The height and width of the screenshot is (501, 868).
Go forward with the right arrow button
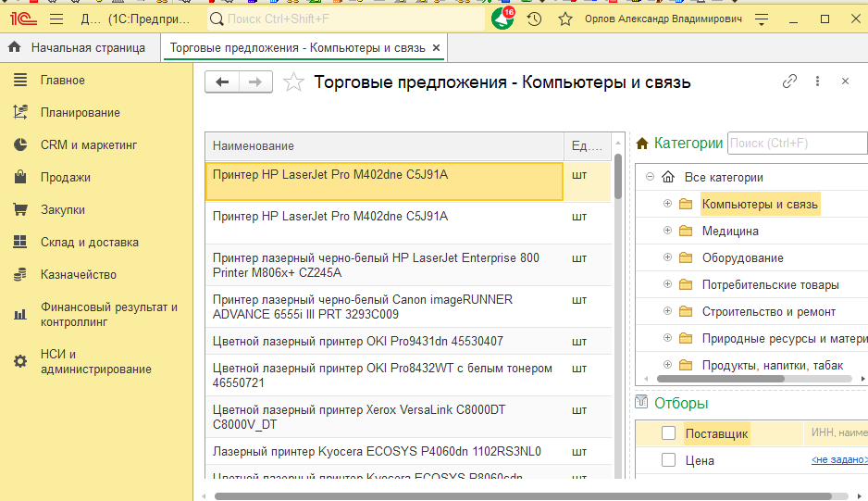(x=255, y=82)
